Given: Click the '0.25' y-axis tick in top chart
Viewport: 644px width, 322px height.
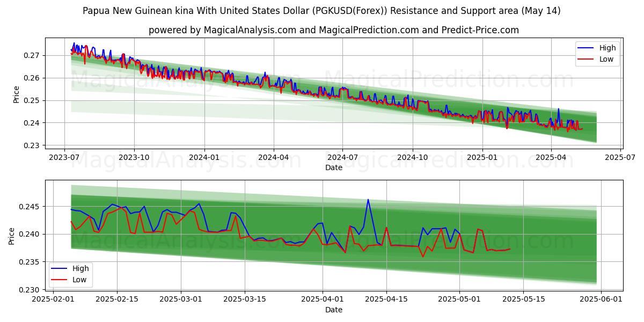Looking at the screenshot, I should tap(32, 100).
